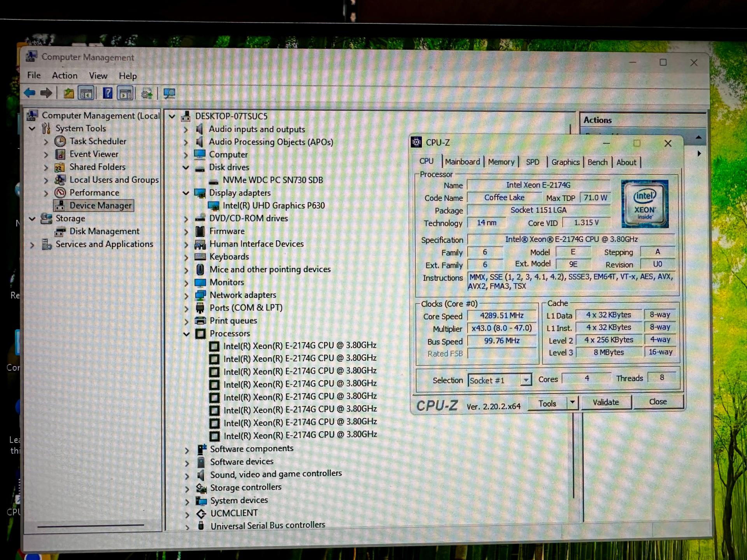Click the Network adapters icon
747x560 pixels.
(200, 295)
